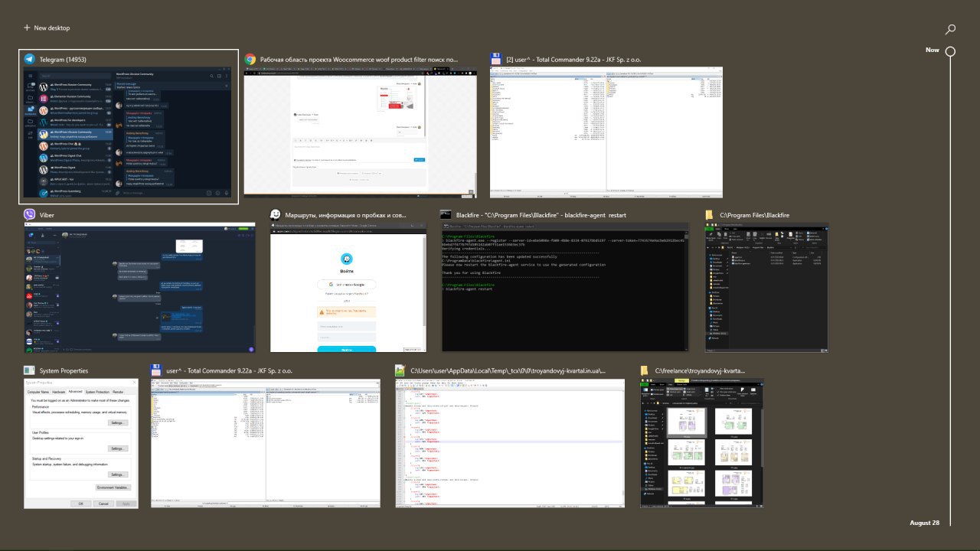Viewport: 980px width, 551px height.
Task: Click the title text "Telegram (14953)"
Action: [x=62, y=59]
